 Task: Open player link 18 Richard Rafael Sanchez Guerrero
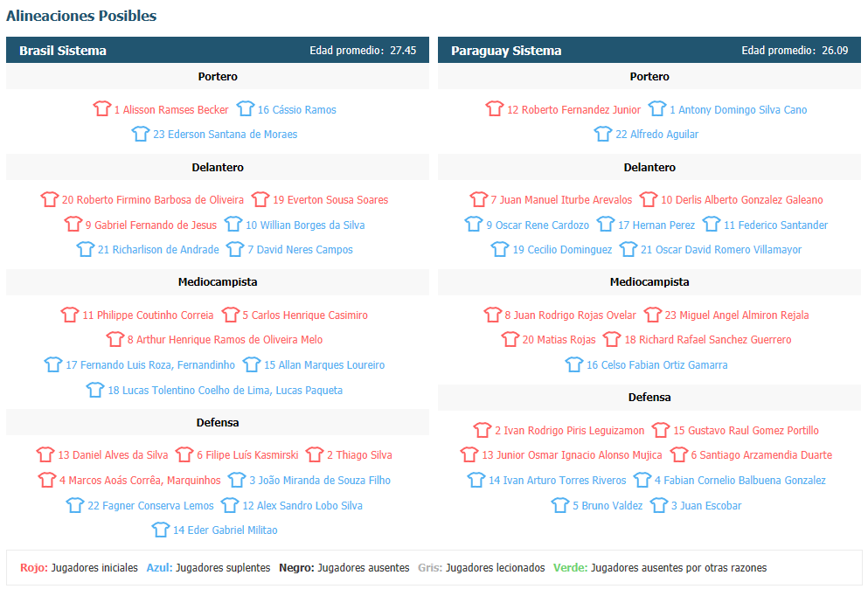708,339
